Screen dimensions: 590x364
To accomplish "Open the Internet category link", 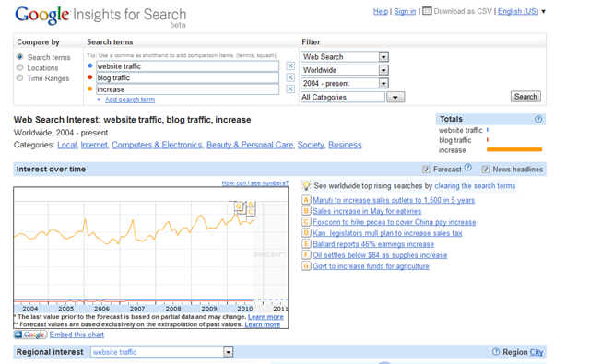I will click(x=94, y=145).
